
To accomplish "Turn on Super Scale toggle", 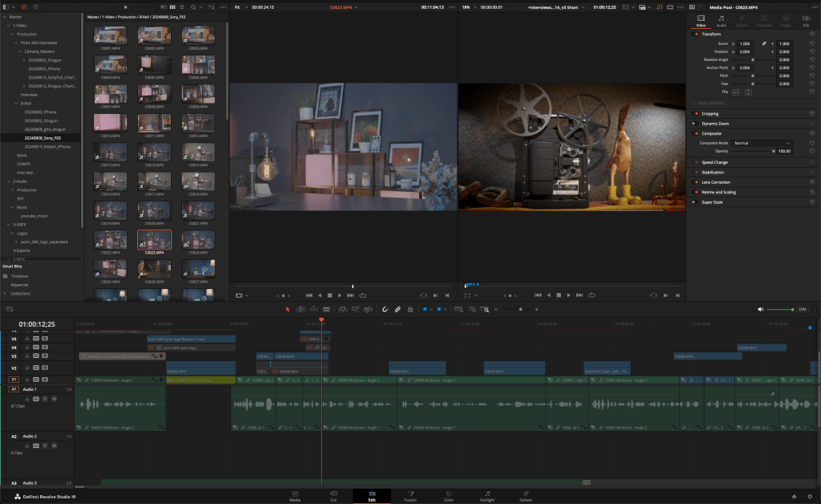I will 695,202.
